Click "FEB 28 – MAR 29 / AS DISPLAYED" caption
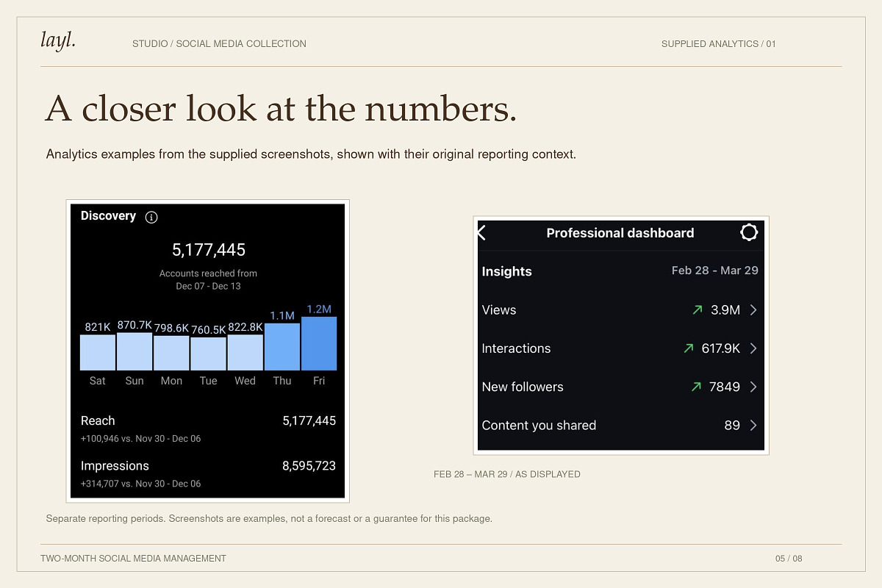Screen dimensions: 882x588 click(x=507, y=475)
